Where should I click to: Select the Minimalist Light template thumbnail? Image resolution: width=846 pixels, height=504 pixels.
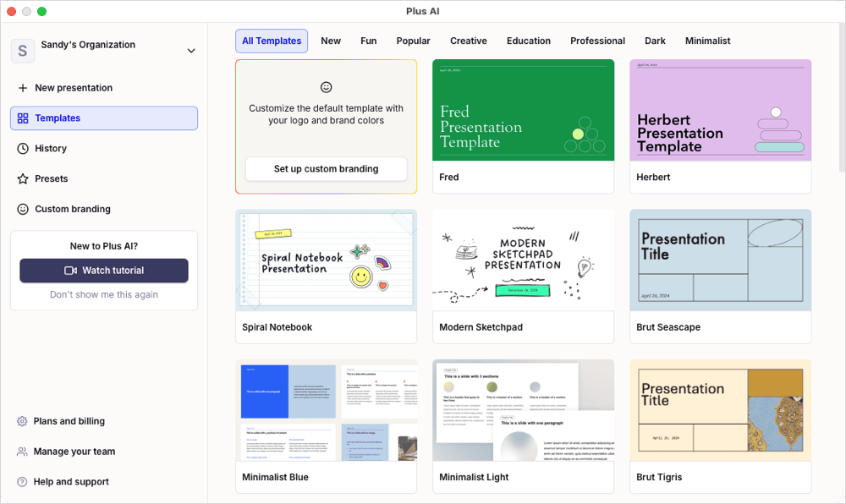[x=524, y=410]
